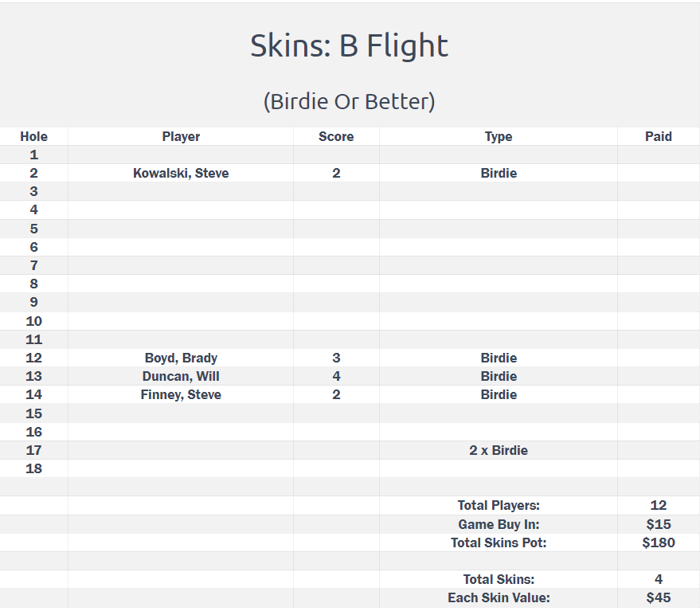
Task: Click the Player column header
Action: coord(181,137)
